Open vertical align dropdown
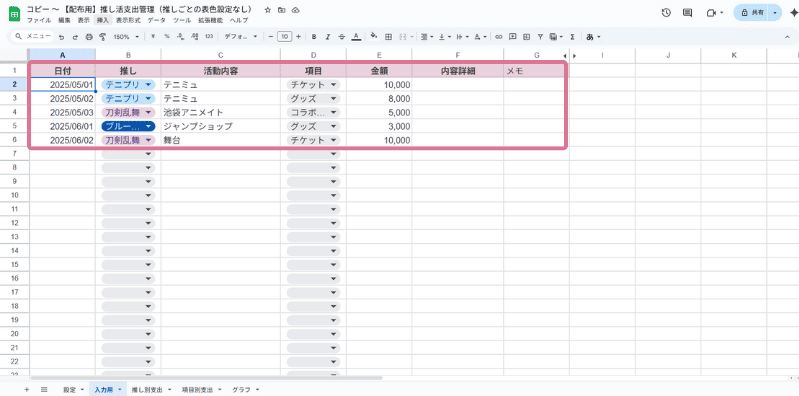Image resolution: width=799 pixels, height=396 pixels. click(444, 37)
